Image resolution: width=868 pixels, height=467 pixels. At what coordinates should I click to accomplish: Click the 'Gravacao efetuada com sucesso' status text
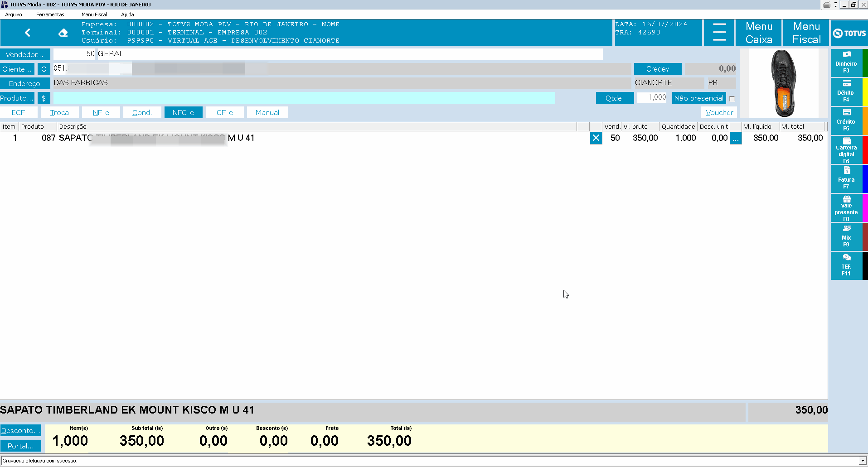coord(40,461)
